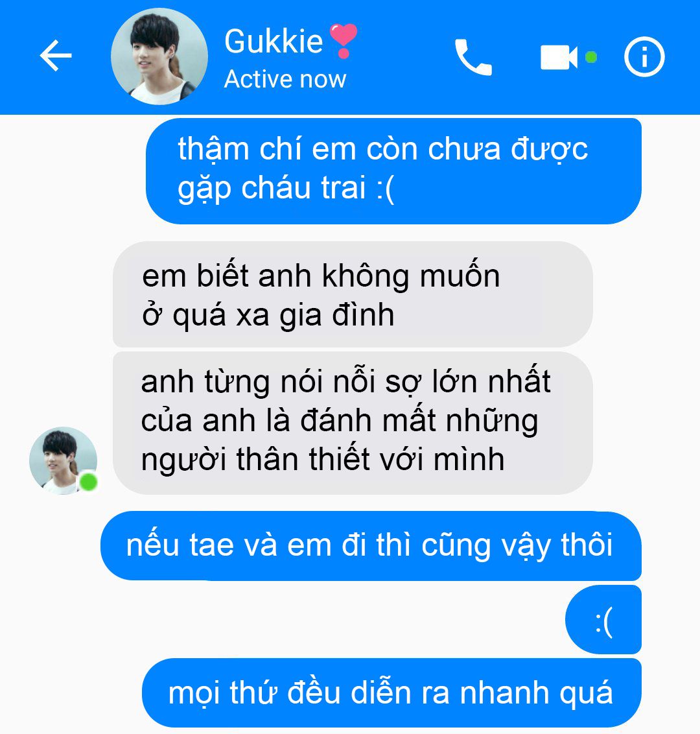Tap the Active now status text
Viewport: 700px width, 734px height.
[285, 78]
